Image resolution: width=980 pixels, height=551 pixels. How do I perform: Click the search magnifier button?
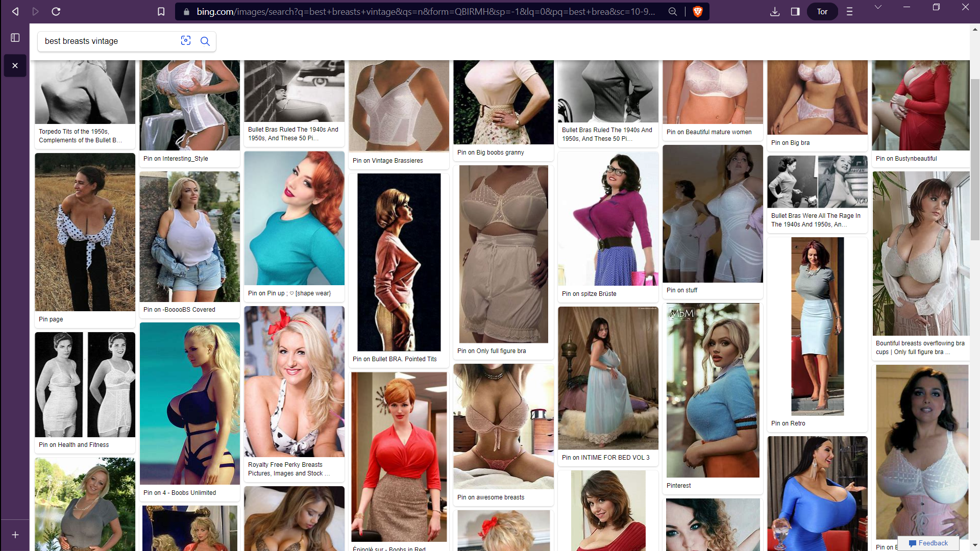coord(205,41)
